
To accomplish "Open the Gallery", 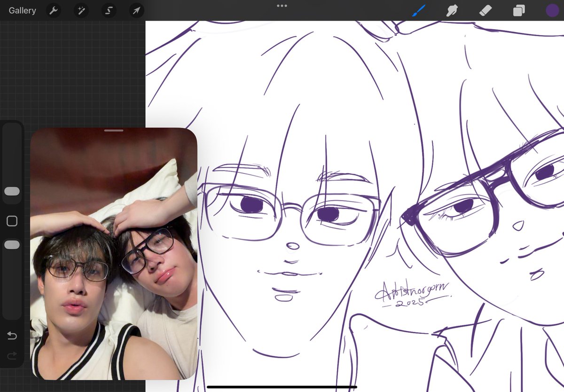I will [22, 10].
